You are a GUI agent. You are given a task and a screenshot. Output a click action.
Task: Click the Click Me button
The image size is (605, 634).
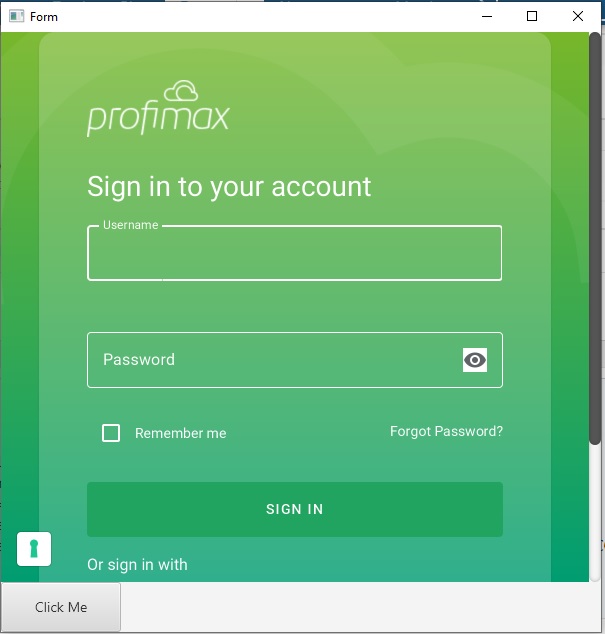[61, 607]
